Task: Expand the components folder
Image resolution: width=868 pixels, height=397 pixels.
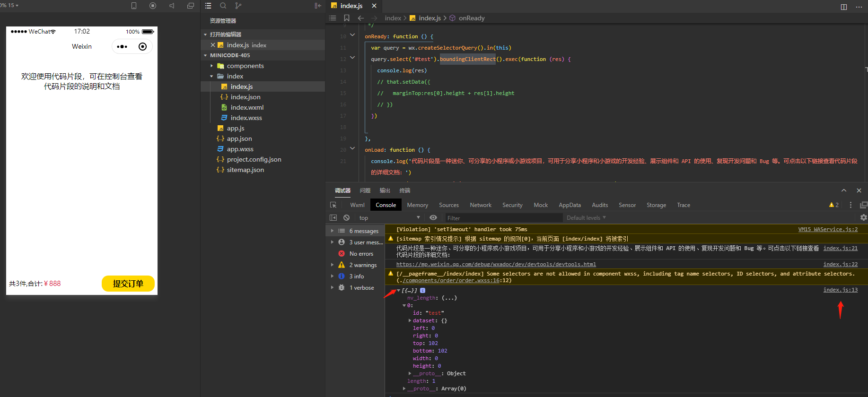Action: (211, 66)
